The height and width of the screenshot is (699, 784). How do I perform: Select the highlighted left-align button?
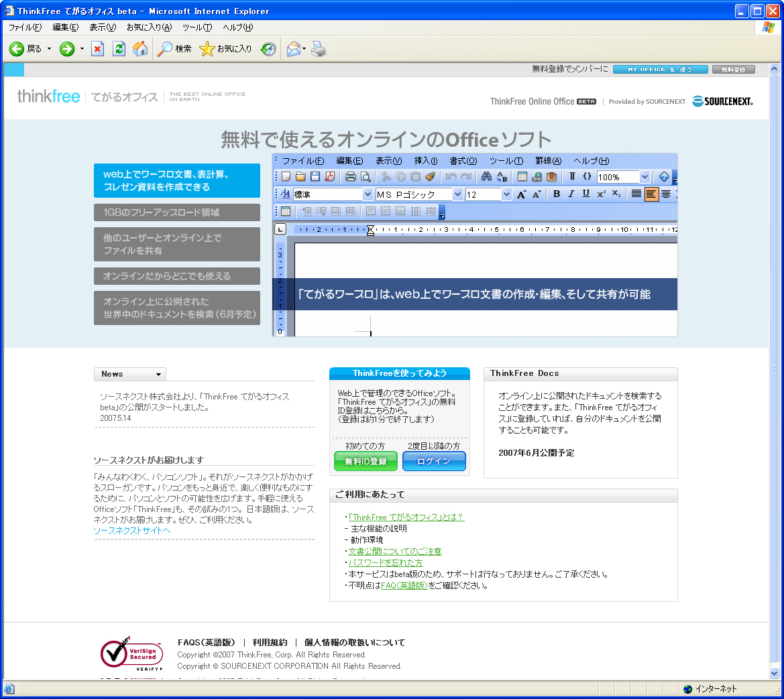pyautogui.click(x=651, y=194)
